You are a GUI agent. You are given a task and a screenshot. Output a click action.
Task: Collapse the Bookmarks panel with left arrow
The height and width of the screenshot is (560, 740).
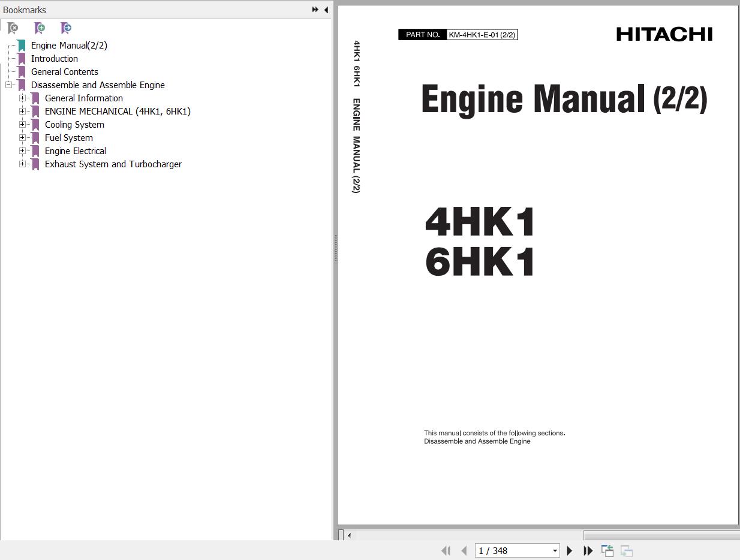pyautogui.click(x=326, y=10)
